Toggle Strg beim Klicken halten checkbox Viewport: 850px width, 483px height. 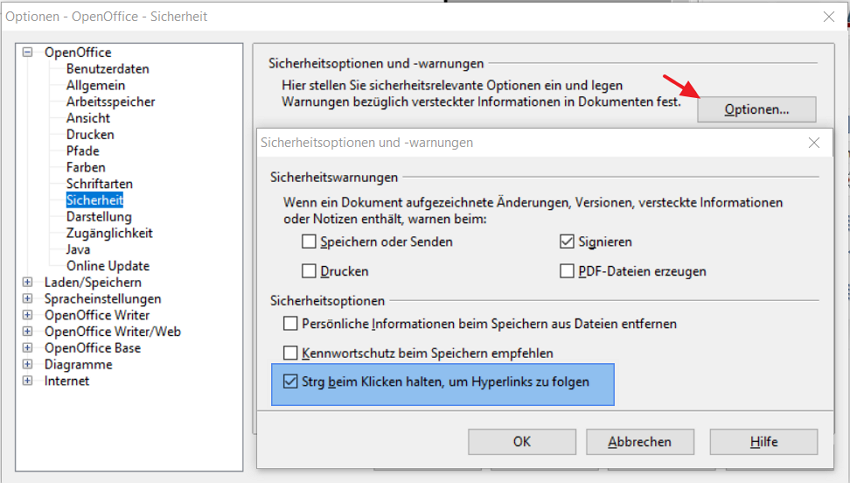pyautogui.click(x=291, y=382)
